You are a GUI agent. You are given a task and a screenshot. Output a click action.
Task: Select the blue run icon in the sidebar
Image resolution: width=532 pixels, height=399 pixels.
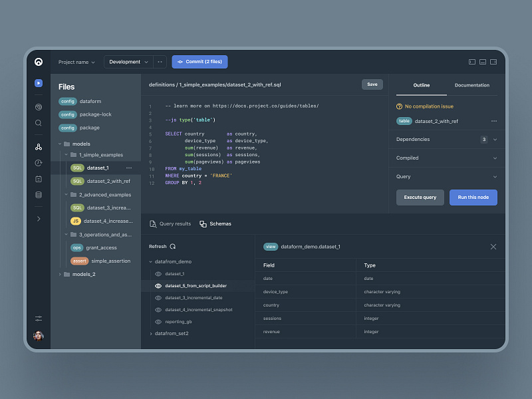click(38, 83)
